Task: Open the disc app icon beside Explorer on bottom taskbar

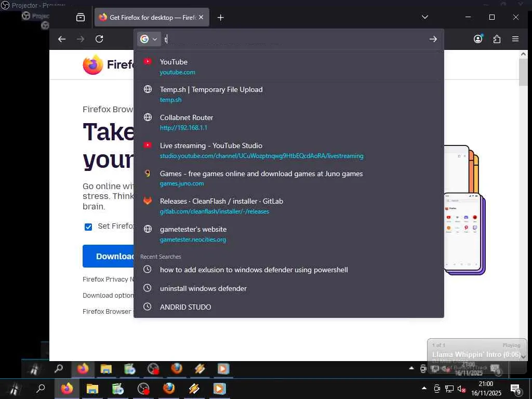Action: pos(118,389)
